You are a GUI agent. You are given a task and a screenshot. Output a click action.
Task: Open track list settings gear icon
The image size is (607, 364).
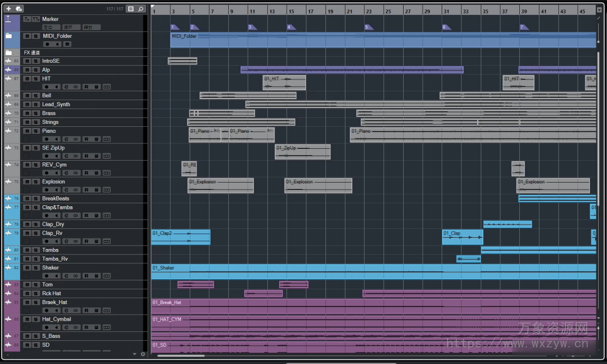pos(142,354)
